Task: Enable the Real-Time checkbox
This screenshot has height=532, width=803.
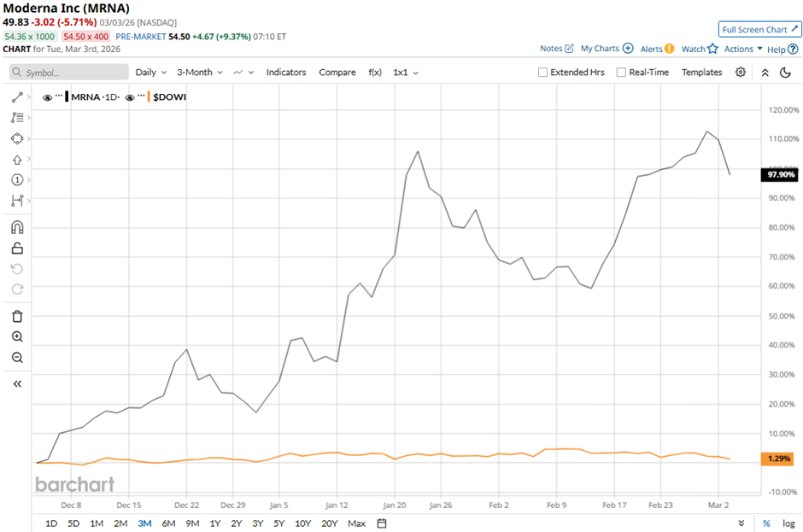Action: 621,73
